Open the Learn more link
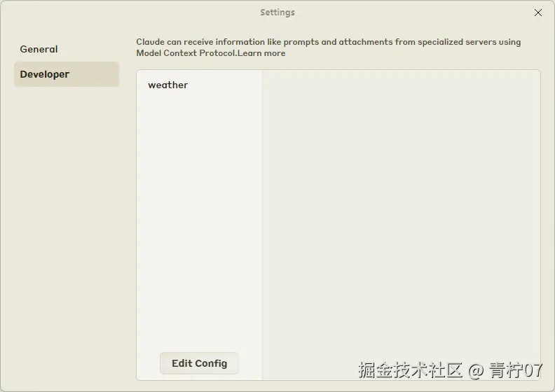This screenshot has width=555, height=392. coord(261,53)
